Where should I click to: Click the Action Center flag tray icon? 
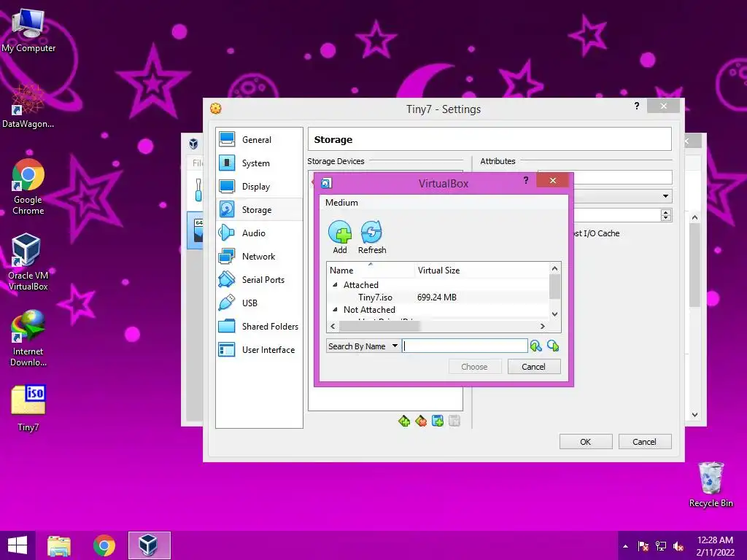pos(643,546)
